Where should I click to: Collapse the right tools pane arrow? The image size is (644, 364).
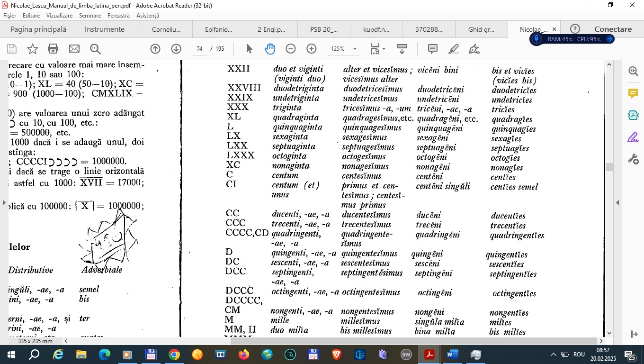(x=617, y=203)
